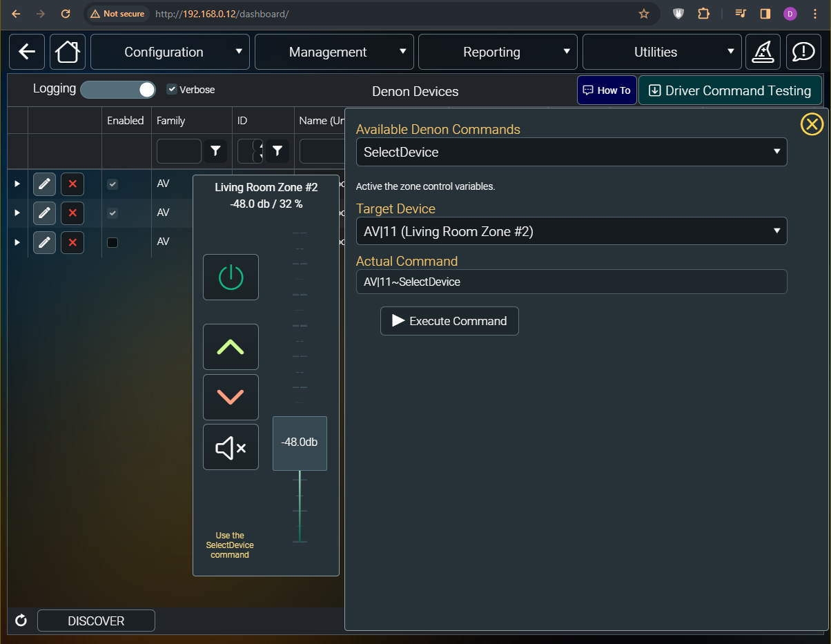Click the DISCOVER button
Image resolution: width=831 pixels, height=644 pixels.
coord(96,621)
